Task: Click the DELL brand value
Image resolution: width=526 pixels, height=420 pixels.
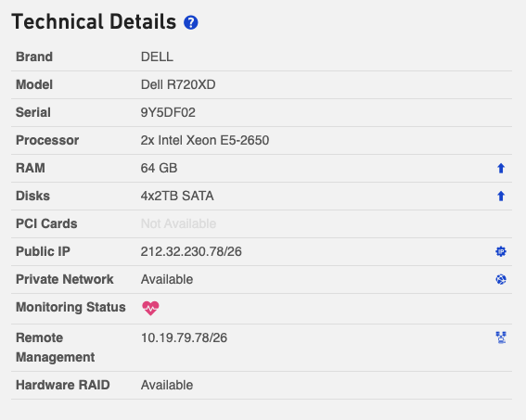Action: [157, 57]
